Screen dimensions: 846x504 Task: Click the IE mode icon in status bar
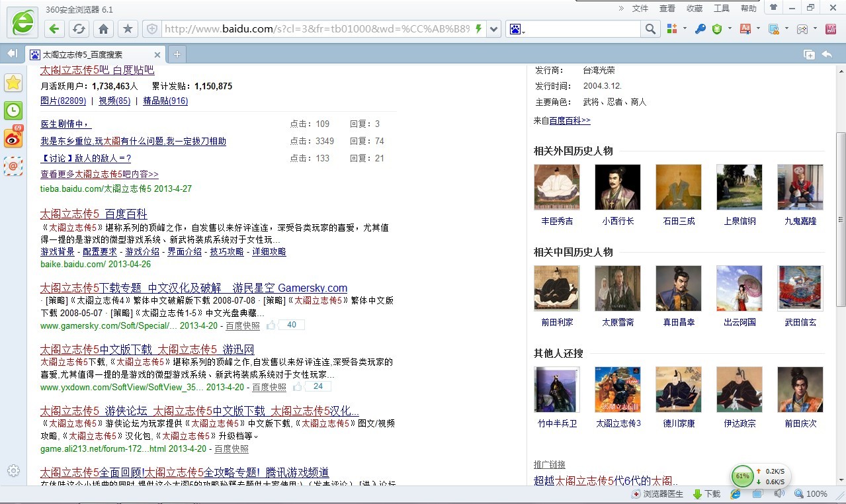[736, 494]
